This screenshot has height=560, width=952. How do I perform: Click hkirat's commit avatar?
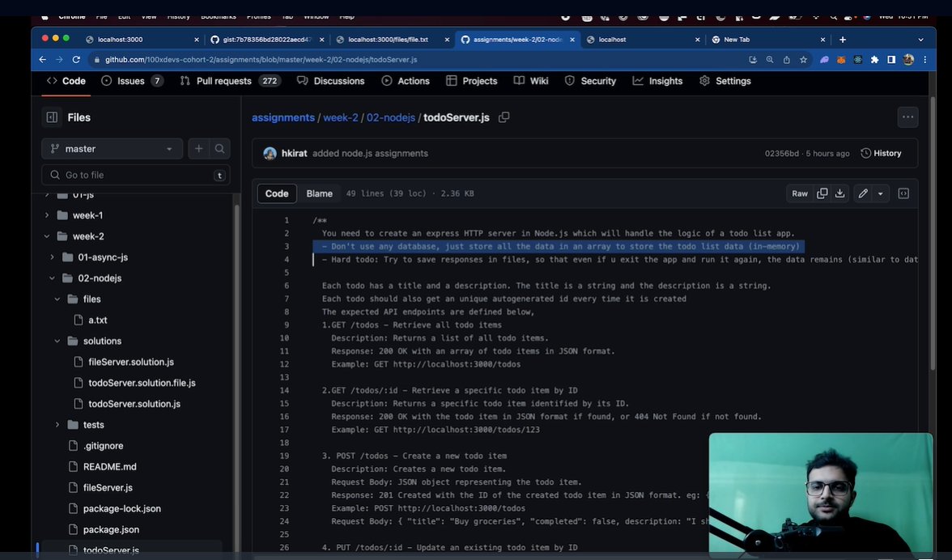(270, 153)
